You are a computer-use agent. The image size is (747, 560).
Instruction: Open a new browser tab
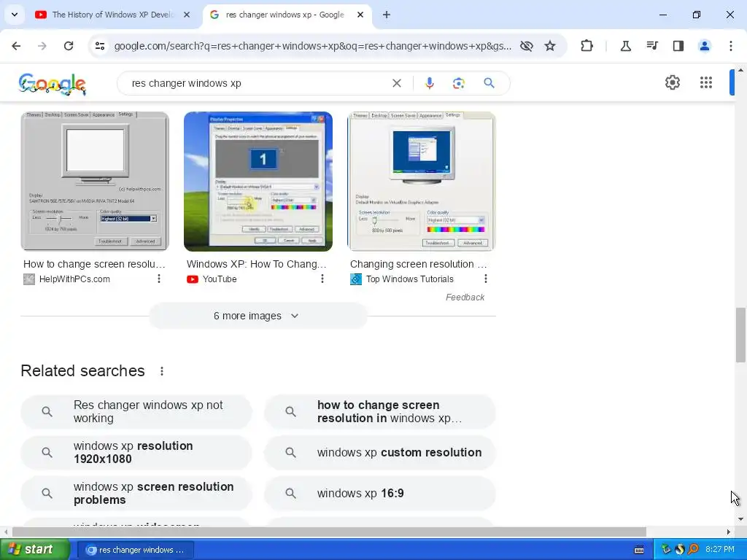(x=387, y=15)
